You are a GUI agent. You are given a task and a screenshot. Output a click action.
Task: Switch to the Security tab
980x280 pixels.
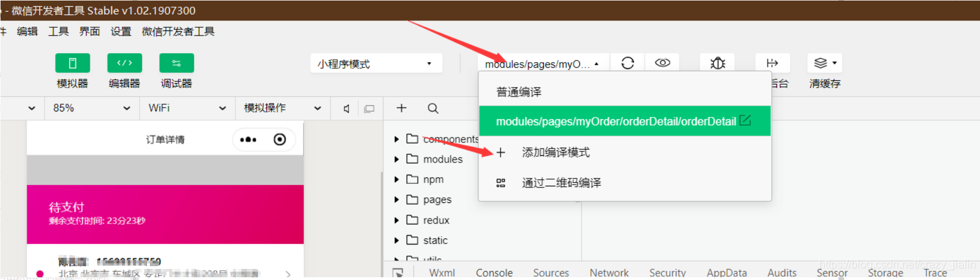[668, 272]
